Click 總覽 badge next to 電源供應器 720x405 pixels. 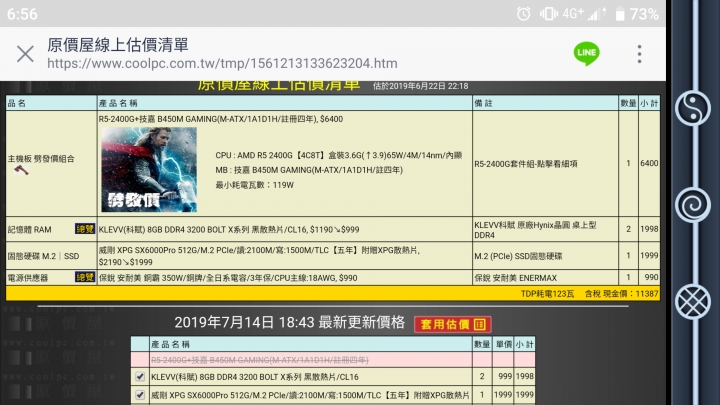point(85,277)
